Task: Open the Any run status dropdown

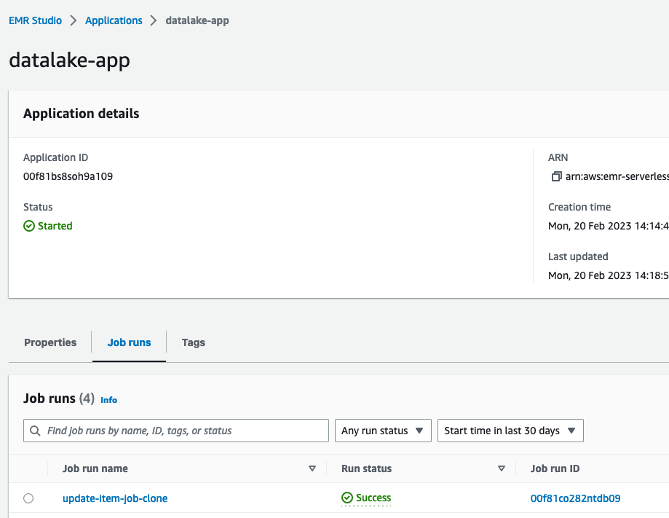Action: point(383,431)
